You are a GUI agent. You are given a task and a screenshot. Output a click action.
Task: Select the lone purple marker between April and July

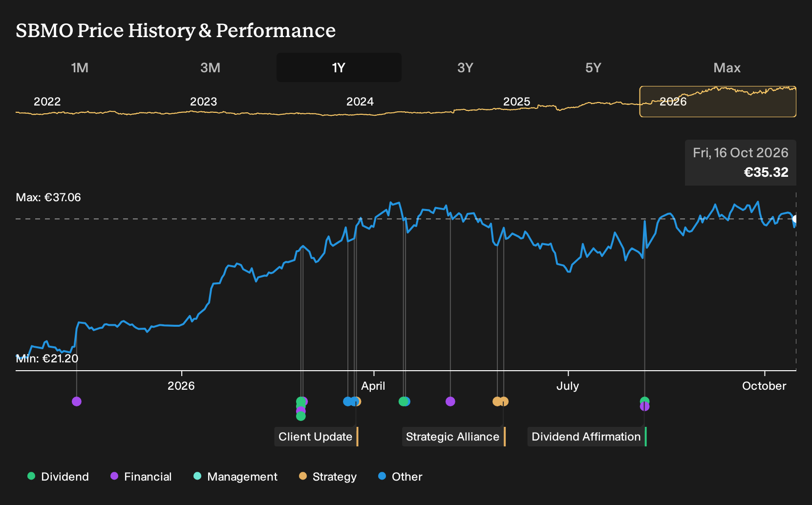coord(450,401)
